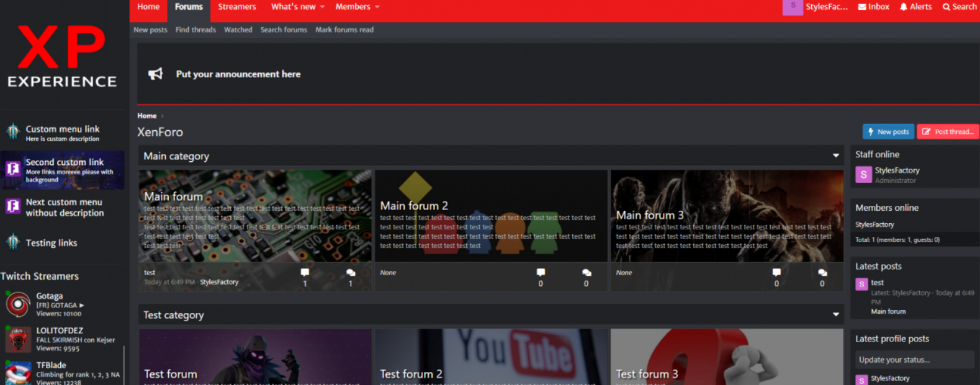Image resolution: width=980 pixels, height=385 pixels.
Task: Expand the What's new dropdown arrow
Action: 322,7
